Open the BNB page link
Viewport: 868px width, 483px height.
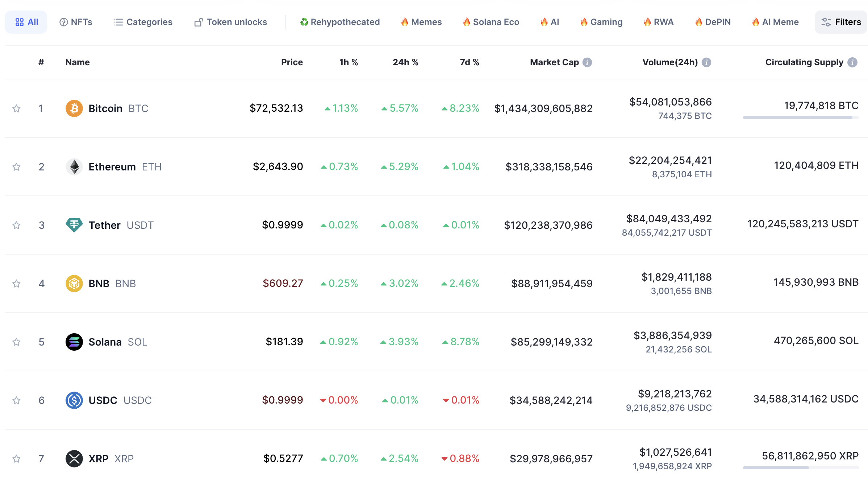112,284
